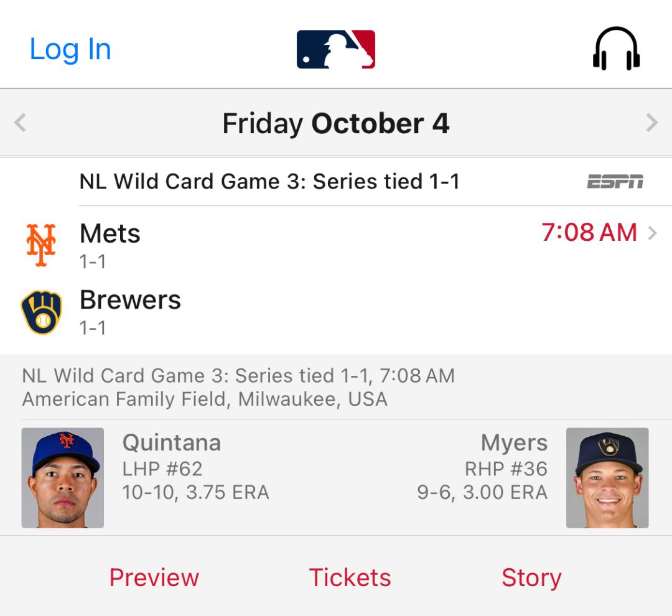Image resolution: width=672 pixels, height=616 pixels.
Task: Select the Brewers team name
Action: pos(130,300)
